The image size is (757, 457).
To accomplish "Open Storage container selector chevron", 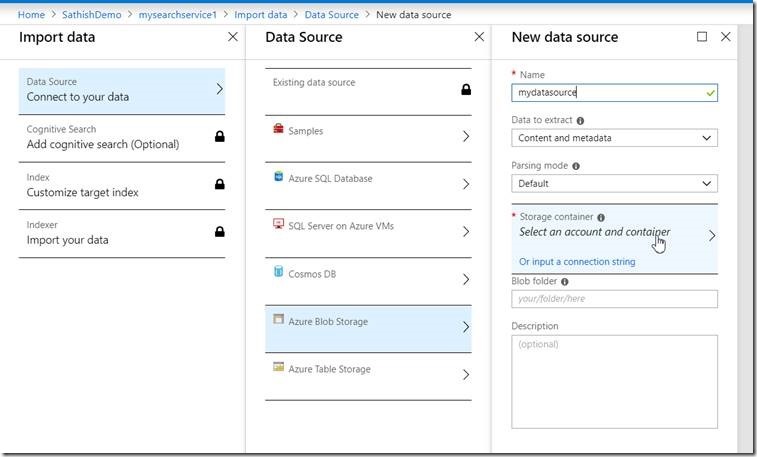I will point(712,235).
